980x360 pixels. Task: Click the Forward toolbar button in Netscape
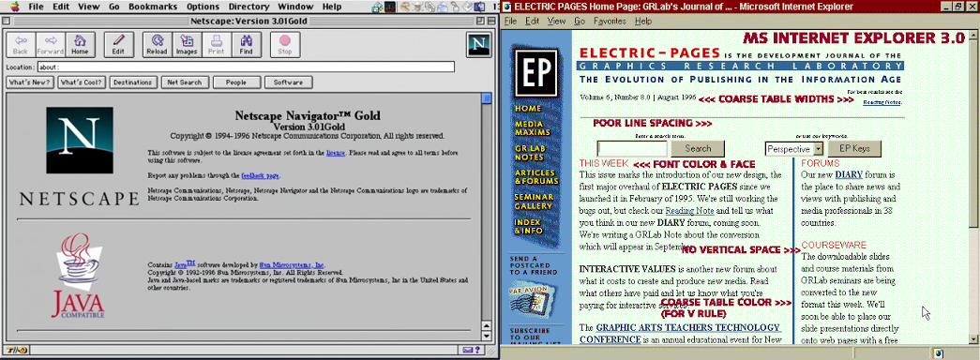(51, 44)
